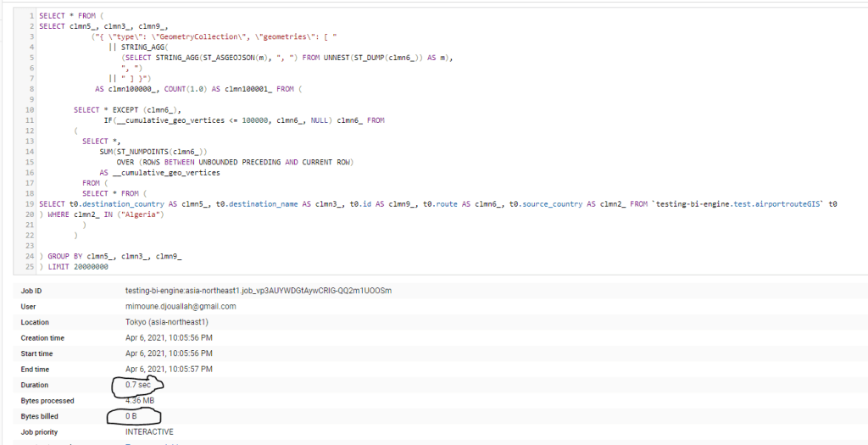868x445 pixels.
Task: Click the Job ID value text
Action: (258, 291)
